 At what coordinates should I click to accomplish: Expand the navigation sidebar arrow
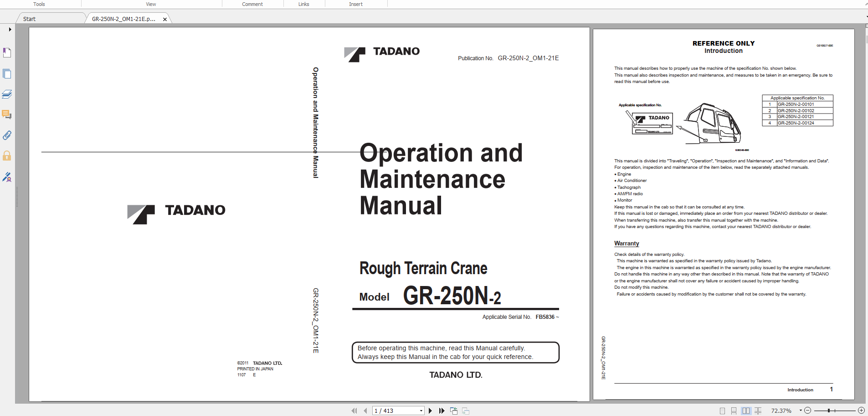(10, 29)
